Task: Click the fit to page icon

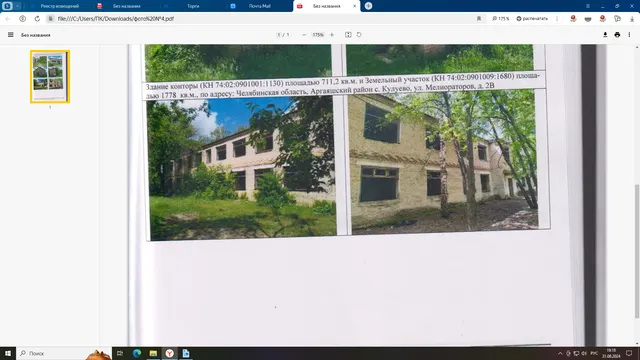Action: (x=348, y=35)
